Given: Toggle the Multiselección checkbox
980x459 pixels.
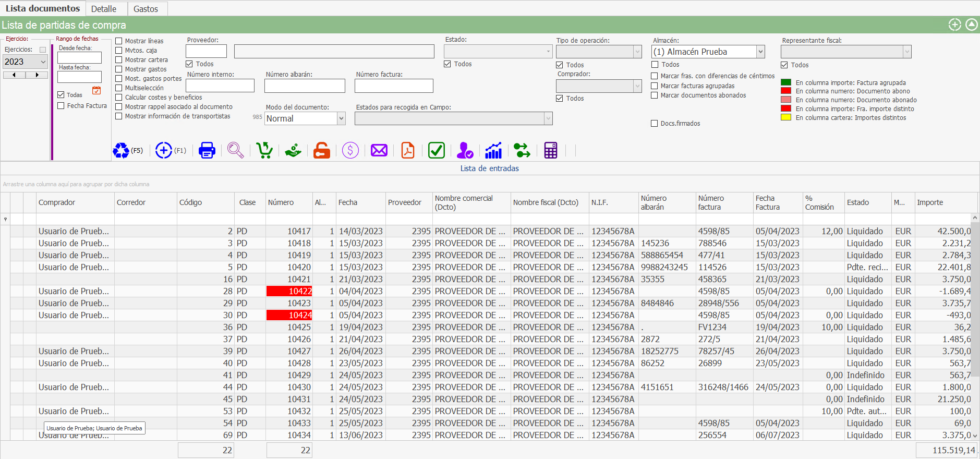Looking at the screenshot, I should [x=119, y=88].
